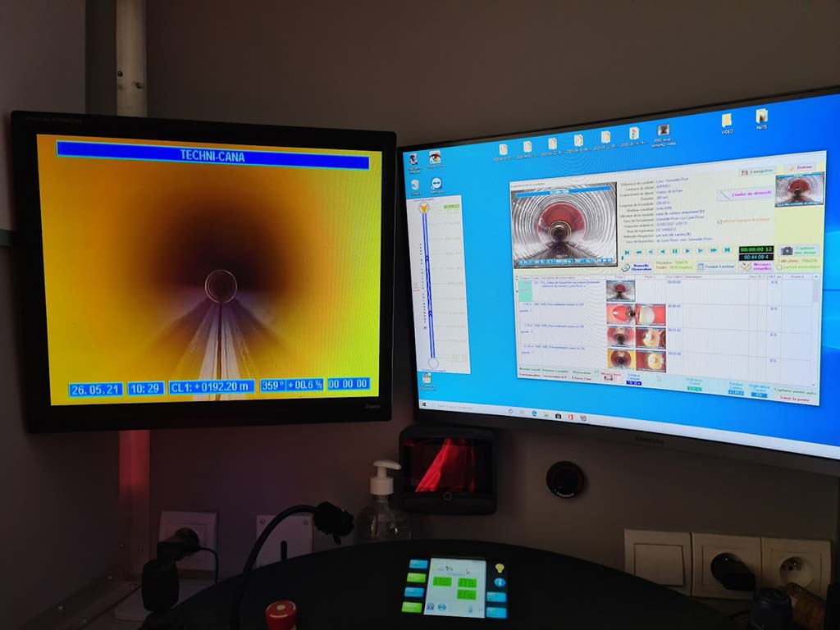Toggle checkbox below Courbe de dénivelé
The width and height of the screenshot is (840, 630).
coord(719,221)
